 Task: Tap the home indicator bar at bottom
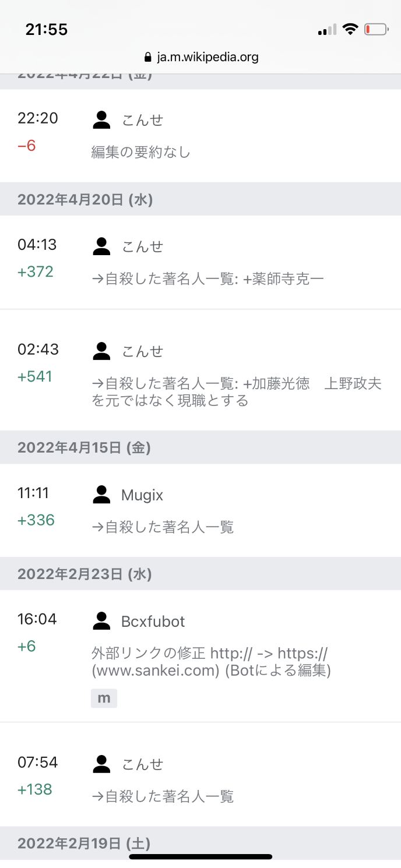pos(200,856)
